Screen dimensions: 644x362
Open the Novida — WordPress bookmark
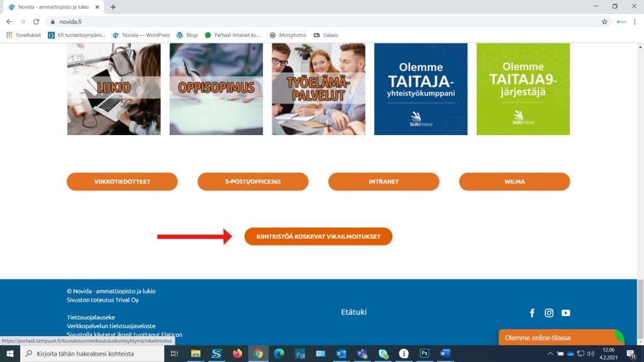141,35
